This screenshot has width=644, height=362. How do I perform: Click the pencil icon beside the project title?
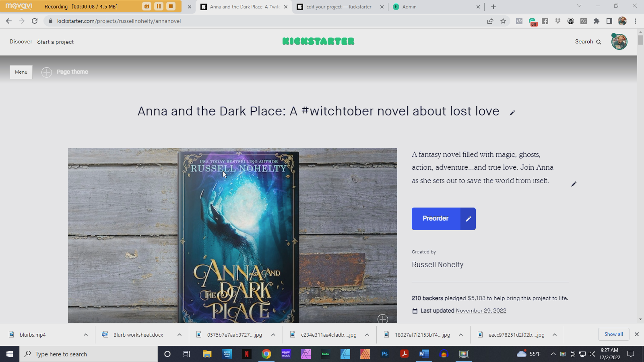pos(512,113)
